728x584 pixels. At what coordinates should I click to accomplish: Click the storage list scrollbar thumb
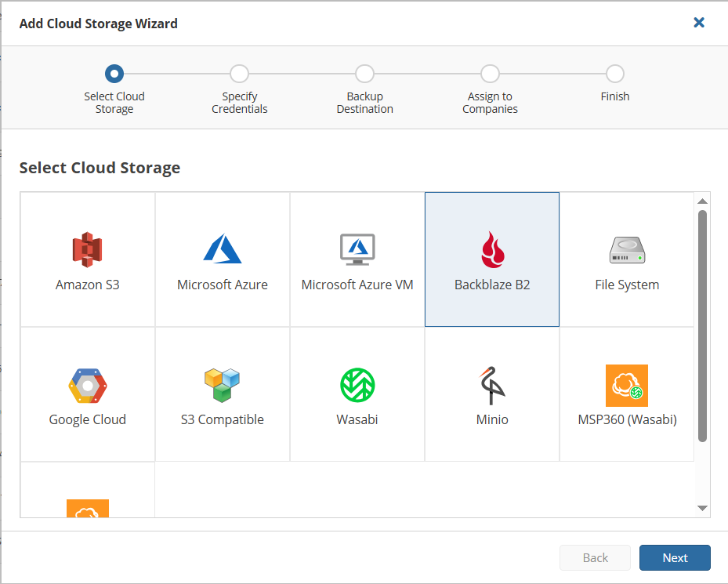702,326
